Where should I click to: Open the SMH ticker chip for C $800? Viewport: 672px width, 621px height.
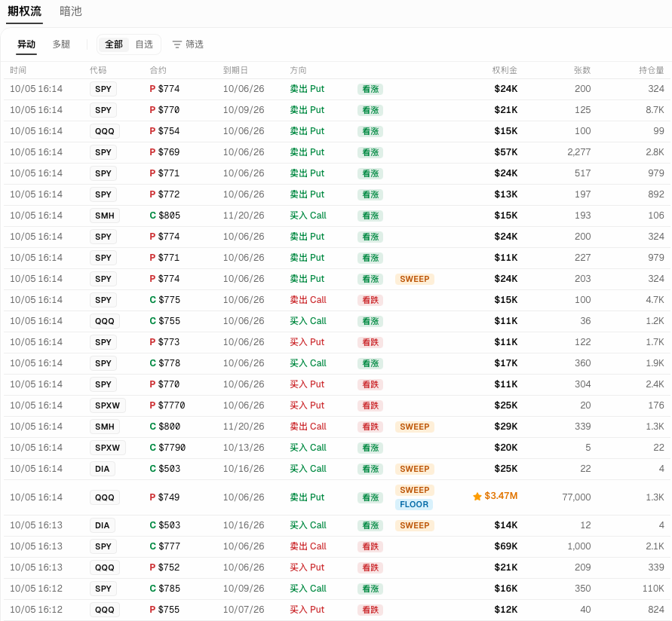105,427
